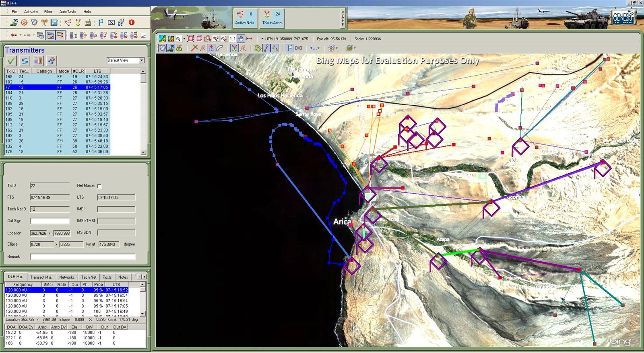Image resolution: width=644 pixels, height=353 pixels.
Task: Click the antenna tower icon
Action: (x=44, y=23)
